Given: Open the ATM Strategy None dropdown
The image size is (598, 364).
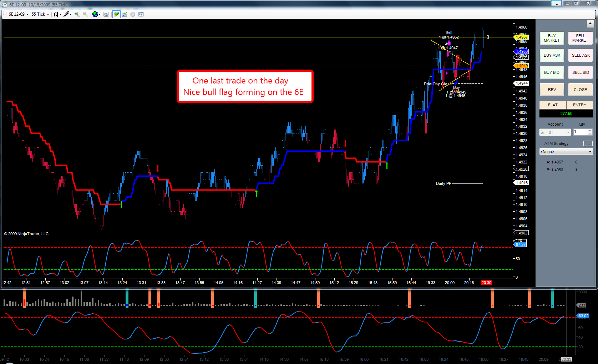Looking at the screenshot, I should click(x=566, y=152).
